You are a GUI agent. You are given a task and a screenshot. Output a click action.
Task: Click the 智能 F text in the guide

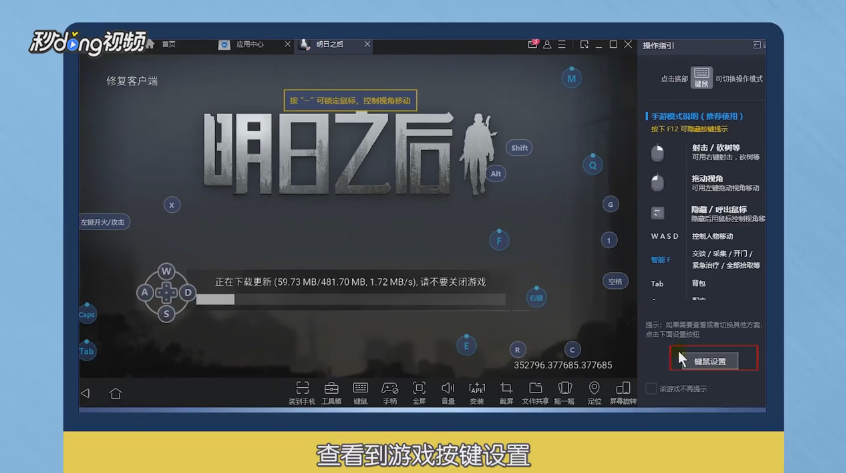click(x=660, y=260)
